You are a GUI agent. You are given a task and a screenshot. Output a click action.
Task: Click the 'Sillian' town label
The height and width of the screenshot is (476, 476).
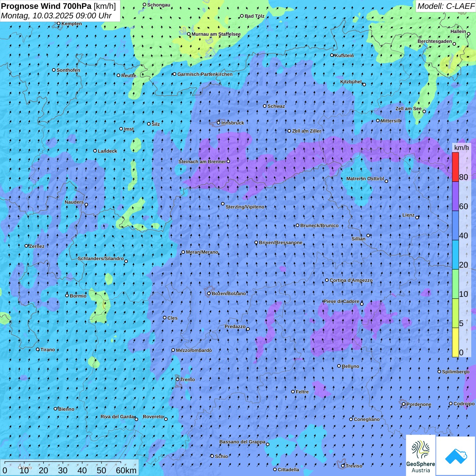(358, 239)
